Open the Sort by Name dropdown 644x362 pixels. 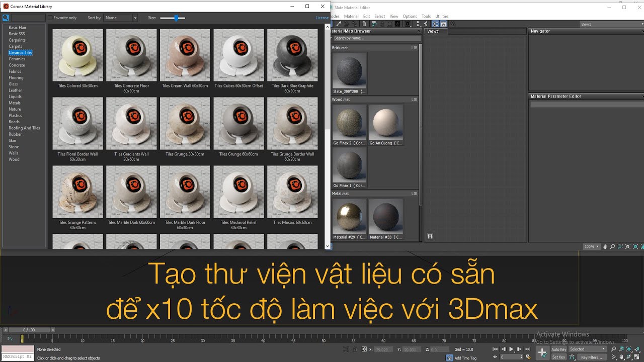click(x=121, y=18)
